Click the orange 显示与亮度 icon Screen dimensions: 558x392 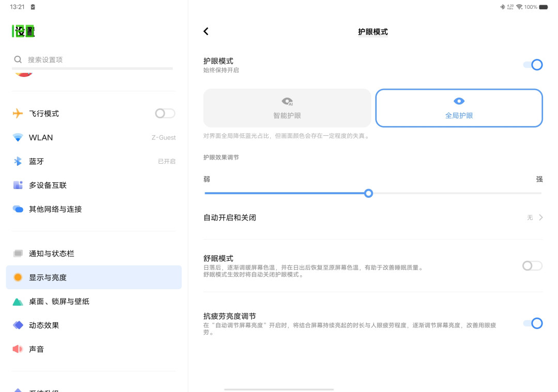(x=18, y=277)
